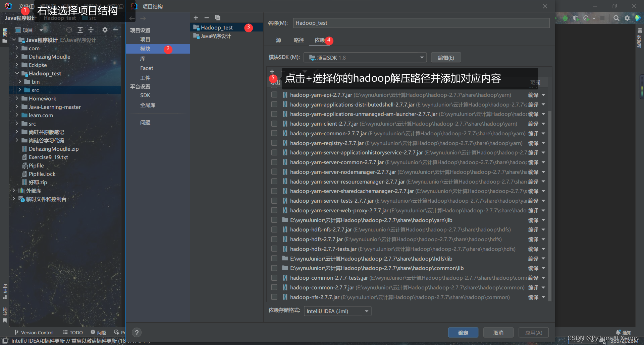Screen dimensions: 644x345
Task: Click the search everywhere magnifier icon
Action: click(616, 18)
